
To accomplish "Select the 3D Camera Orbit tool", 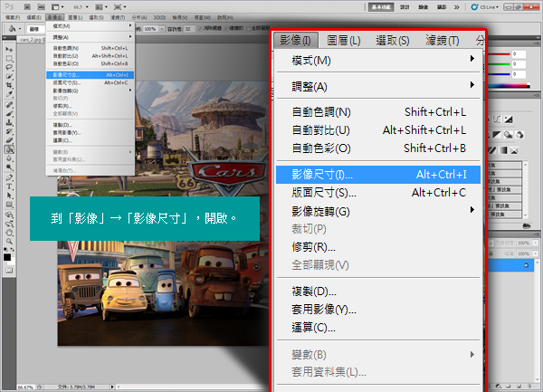I will click(x=9, y=224).
